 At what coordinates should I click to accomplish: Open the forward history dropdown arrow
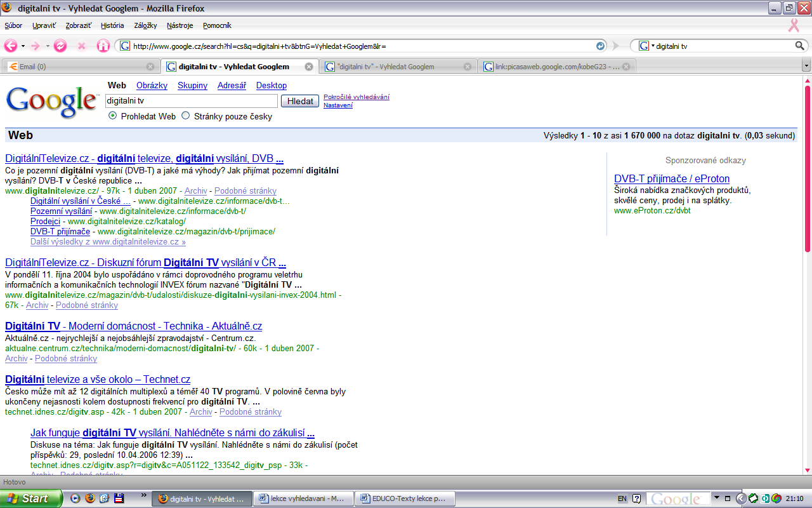(x=47, y=46)
